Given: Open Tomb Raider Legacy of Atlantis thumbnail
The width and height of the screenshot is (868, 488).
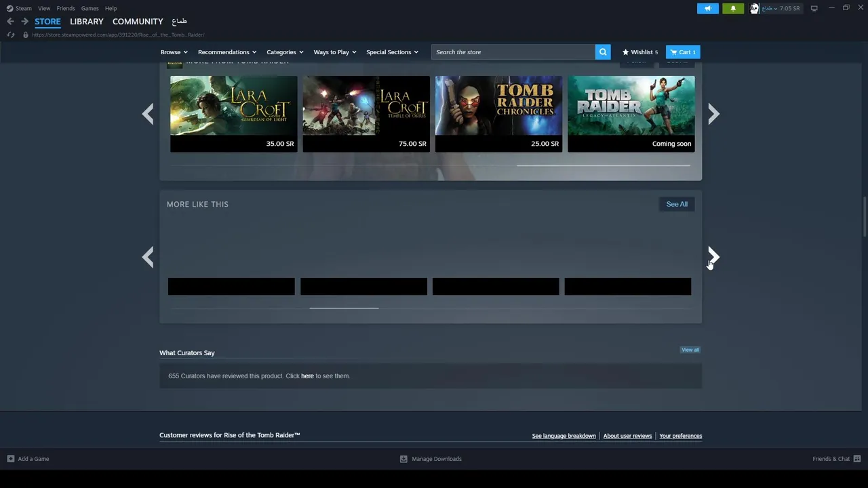Looking at the screenshot, I should (x=631, y=106).
